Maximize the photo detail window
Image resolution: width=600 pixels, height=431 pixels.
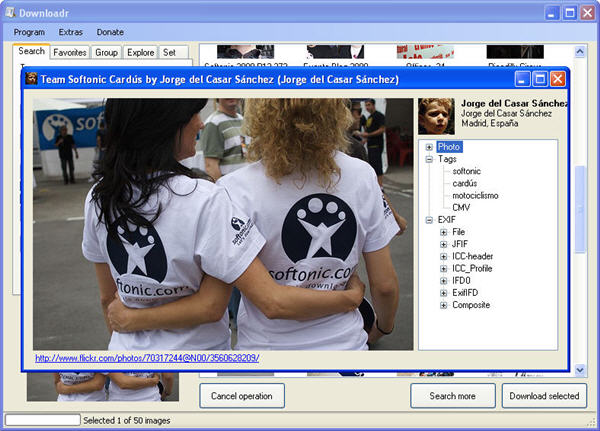(540, 79)
